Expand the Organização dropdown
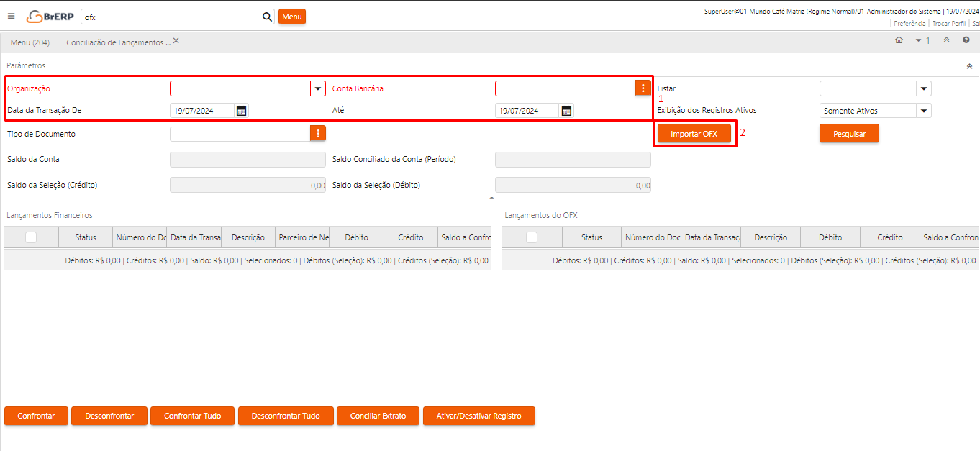 coord(317,88)
